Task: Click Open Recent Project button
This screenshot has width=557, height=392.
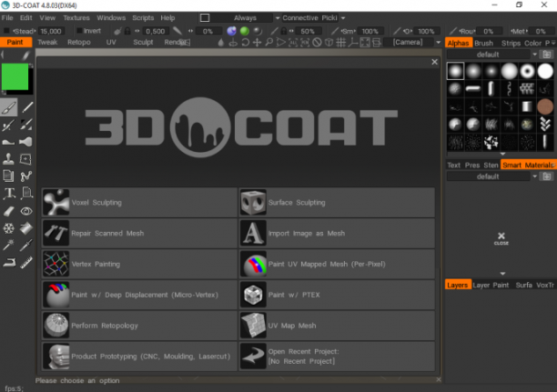Action: 337,357
